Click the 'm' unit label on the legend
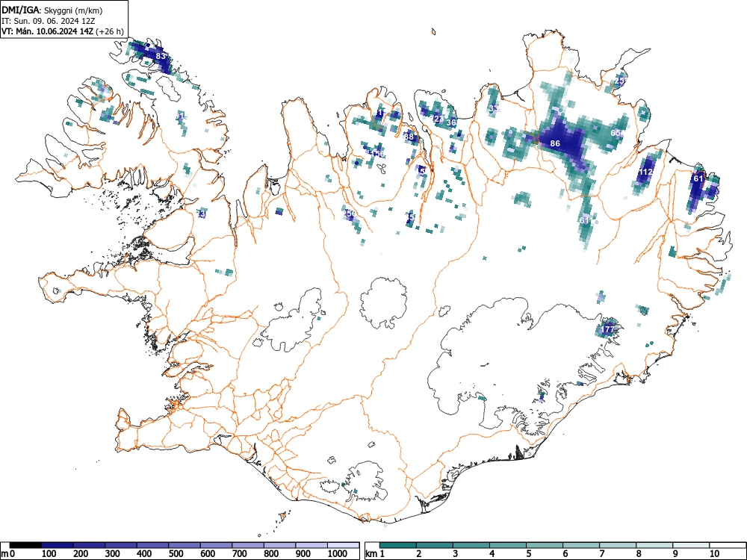Viewport: 747px width, 560px height. 4,554
